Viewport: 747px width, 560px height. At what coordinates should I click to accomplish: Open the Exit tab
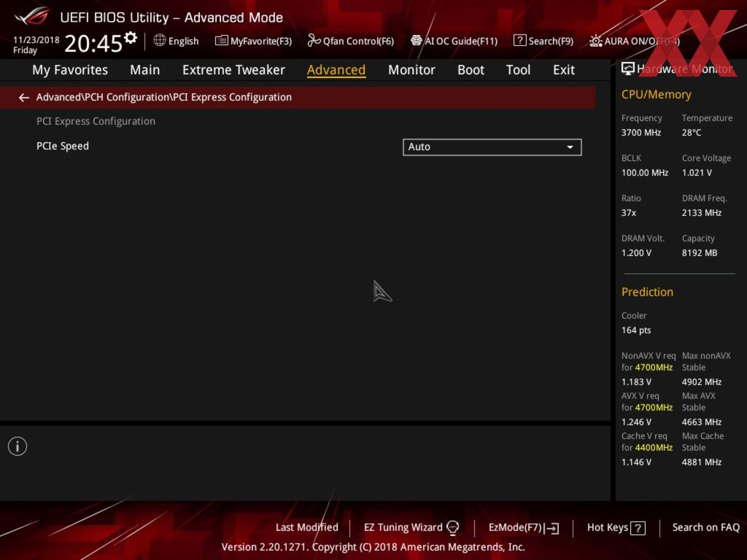point(564,70)
